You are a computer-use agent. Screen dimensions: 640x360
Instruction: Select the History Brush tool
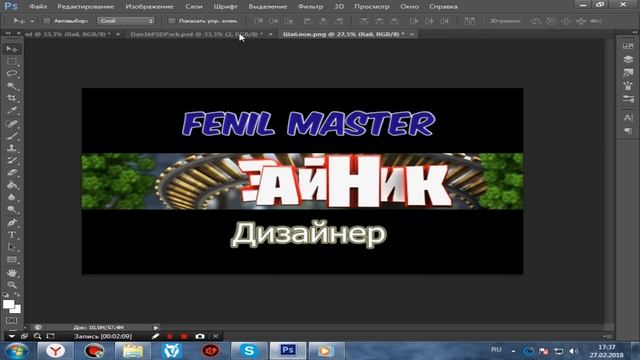coord(12,160)
